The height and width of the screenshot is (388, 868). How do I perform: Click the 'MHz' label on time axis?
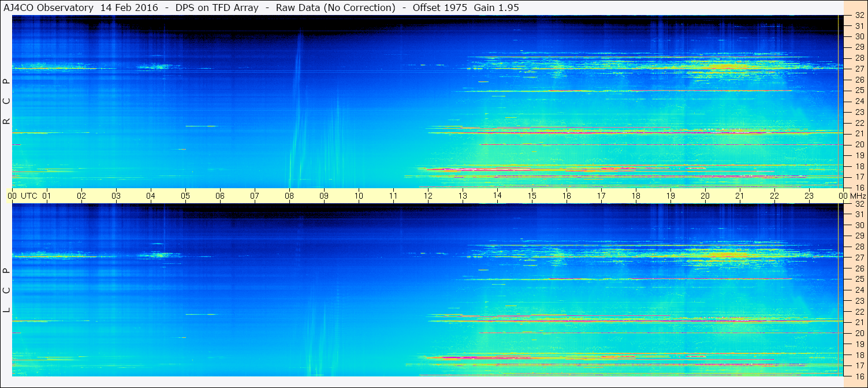[858, 196]
